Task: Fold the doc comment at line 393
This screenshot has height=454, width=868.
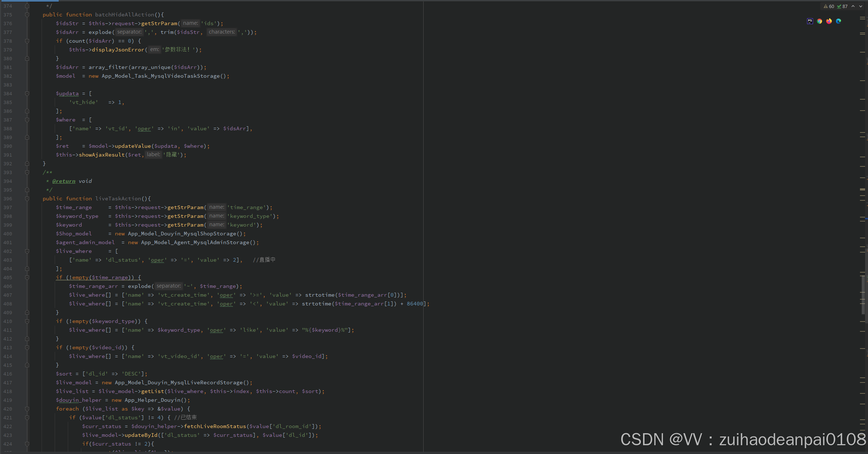Action: pos(27,172)
